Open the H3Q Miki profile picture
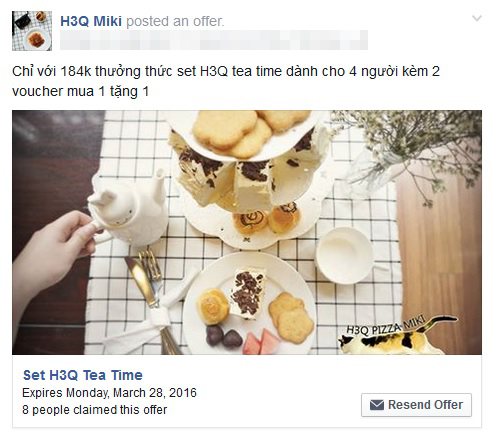 point(32,31)
